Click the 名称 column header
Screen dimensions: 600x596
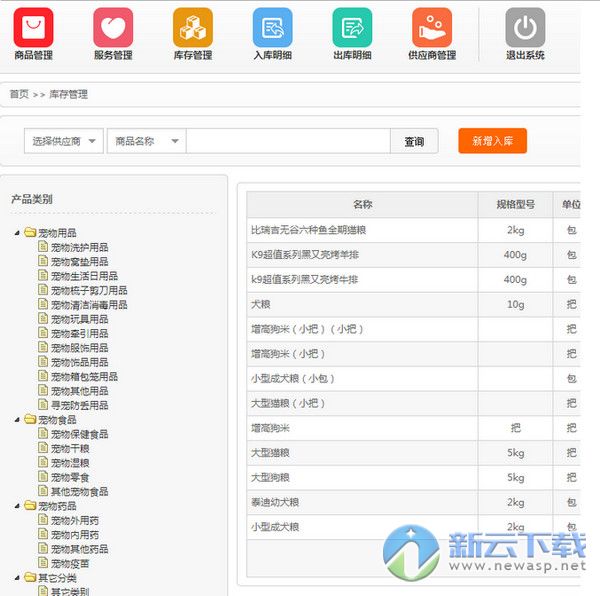[x=362, y=204]
